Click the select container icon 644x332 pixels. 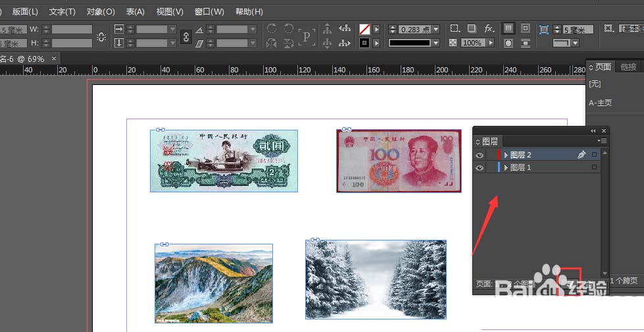tap(328, 29)
